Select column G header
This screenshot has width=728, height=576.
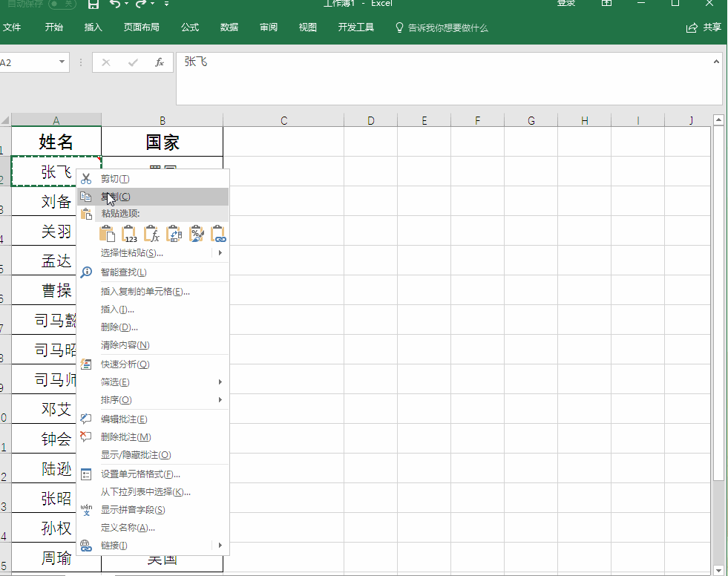tap(531, 120)
